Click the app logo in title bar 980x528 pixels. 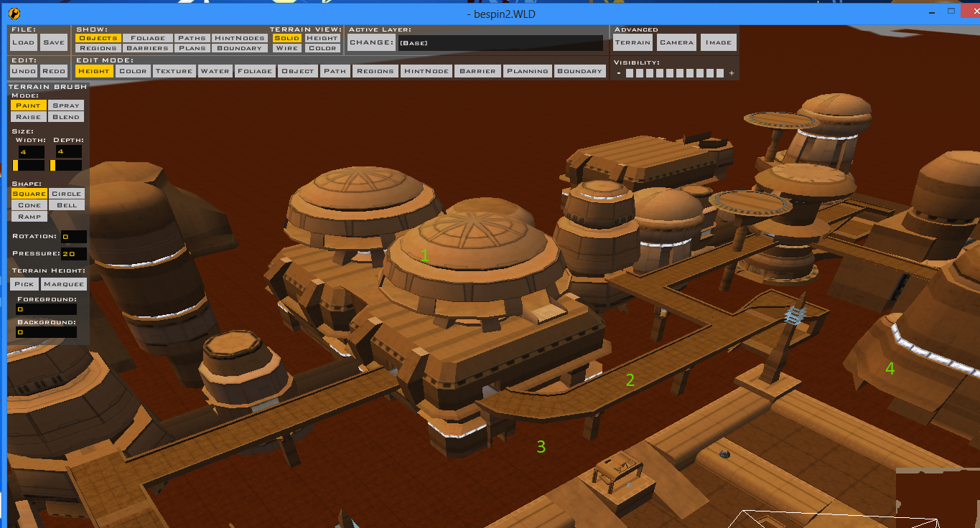click(16, 13)
